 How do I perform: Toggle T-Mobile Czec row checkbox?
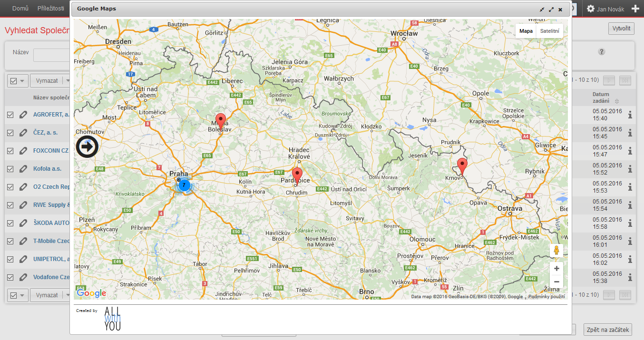(10, 241)
